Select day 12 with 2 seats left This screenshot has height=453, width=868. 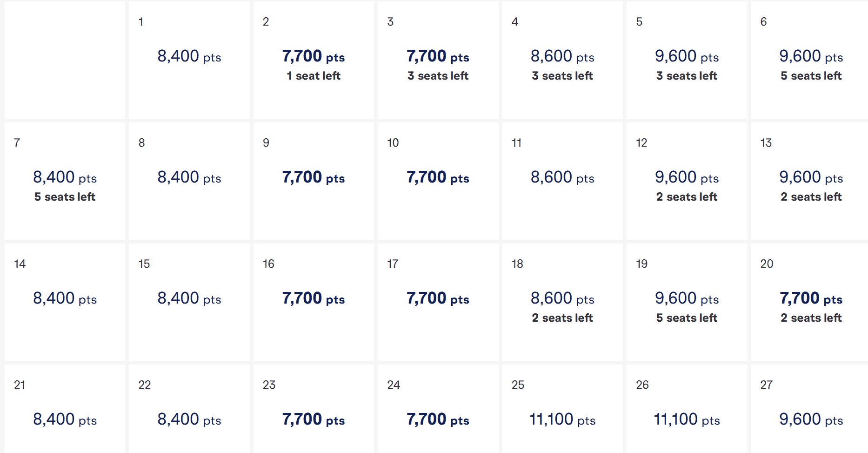(x=687, y=181)
